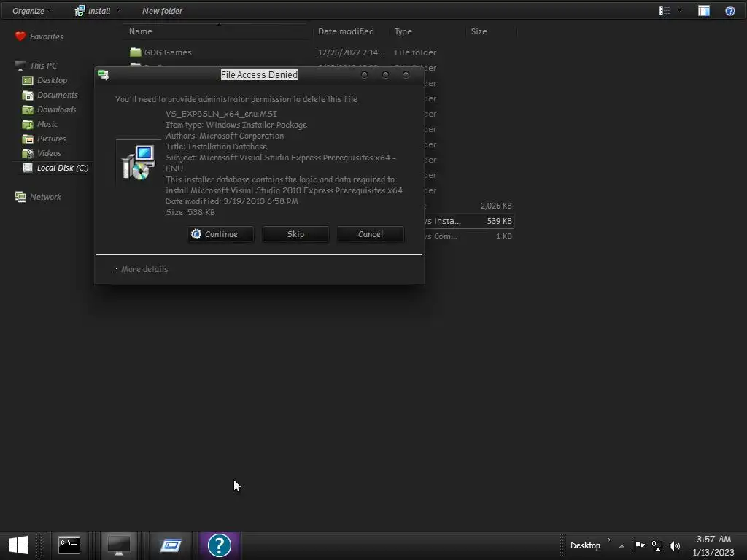Open Favorites in the navigation pane
Screen dimensions: 747x560
click(x=46, y=36)
